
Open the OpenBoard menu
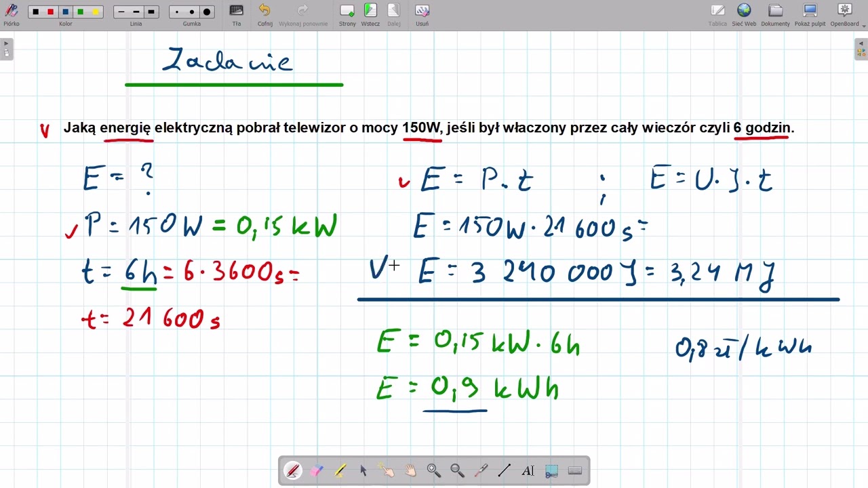pyautogui.click(x=844, y=14)
